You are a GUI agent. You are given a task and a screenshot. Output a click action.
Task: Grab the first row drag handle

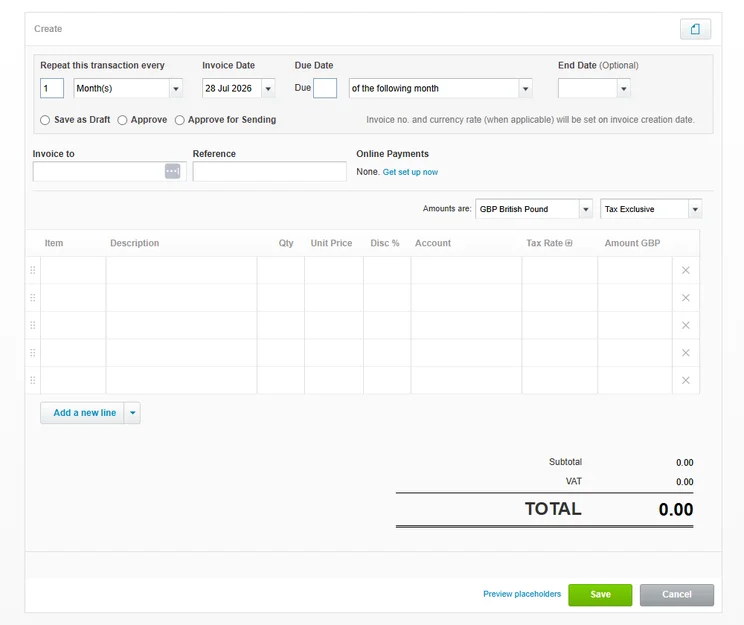[x=33, y=270]
